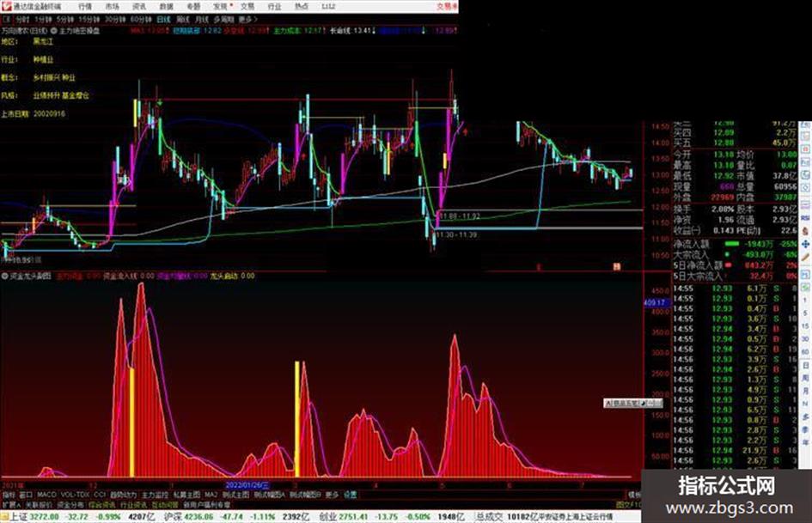Open the 新用户福利专享 link
The image size is (812, 523).
coord(206,504)
